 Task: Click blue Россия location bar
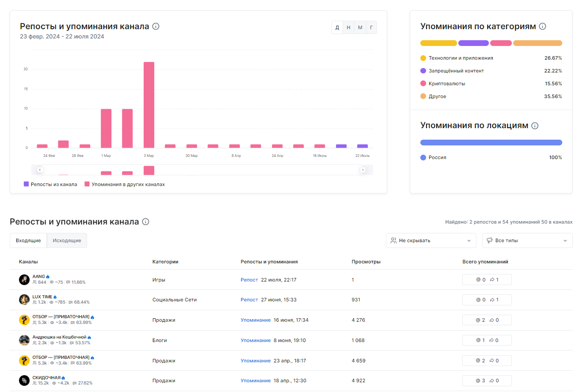491,142
